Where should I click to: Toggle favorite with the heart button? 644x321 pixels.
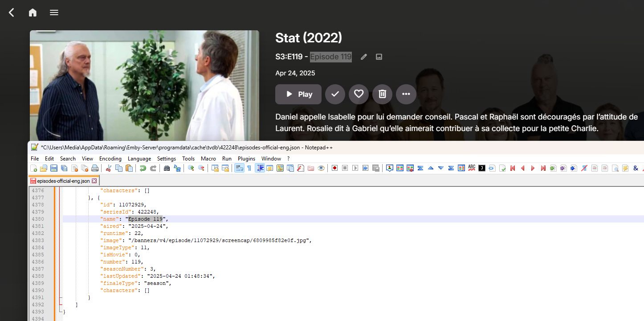(x=359, y=94)
